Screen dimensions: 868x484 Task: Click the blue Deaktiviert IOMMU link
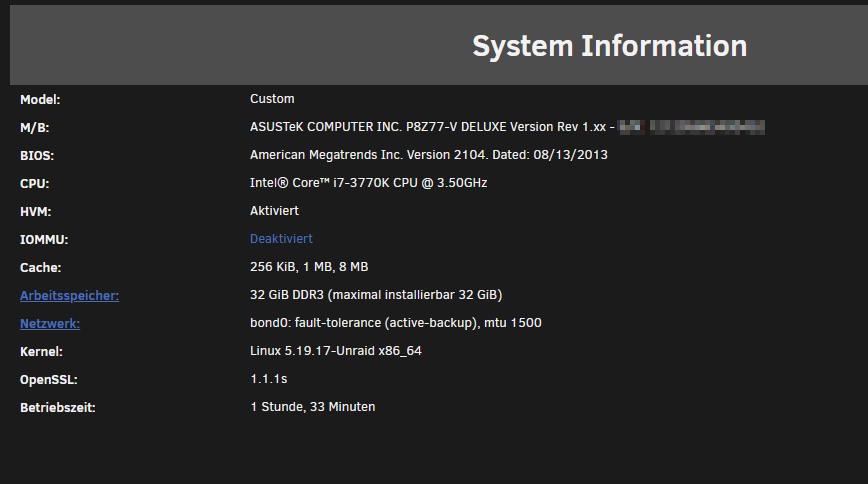coord(281,239)
